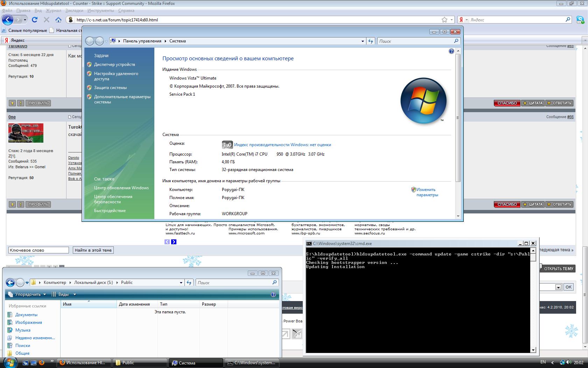This screenshot has width=588, height=368.
Task: Expand recent pages dropdown in System window
Action: pos(106,41)
